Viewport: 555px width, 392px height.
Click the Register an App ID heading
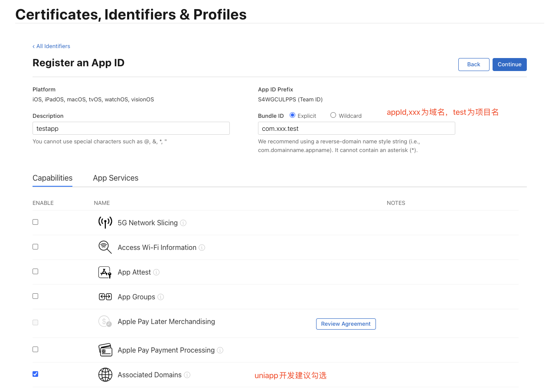tap(78, 63)
